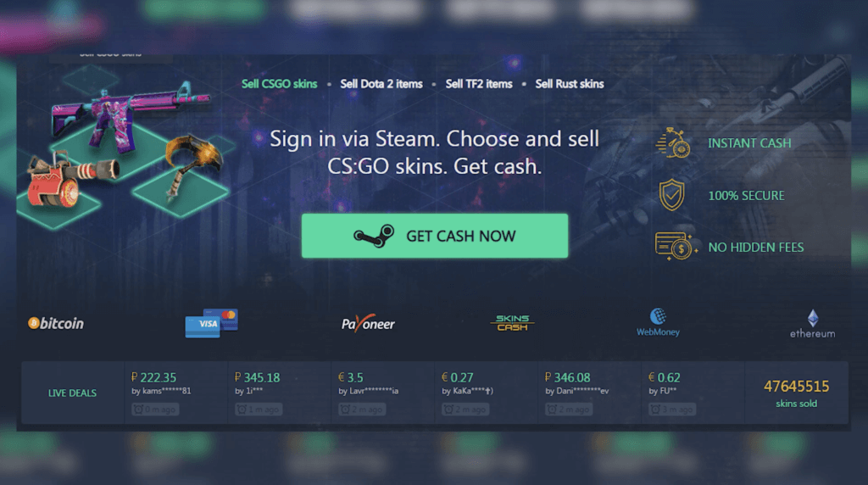Go to the Sell Rust skins tab
This screenshot has height=485, width=868.
coord(569,84)
